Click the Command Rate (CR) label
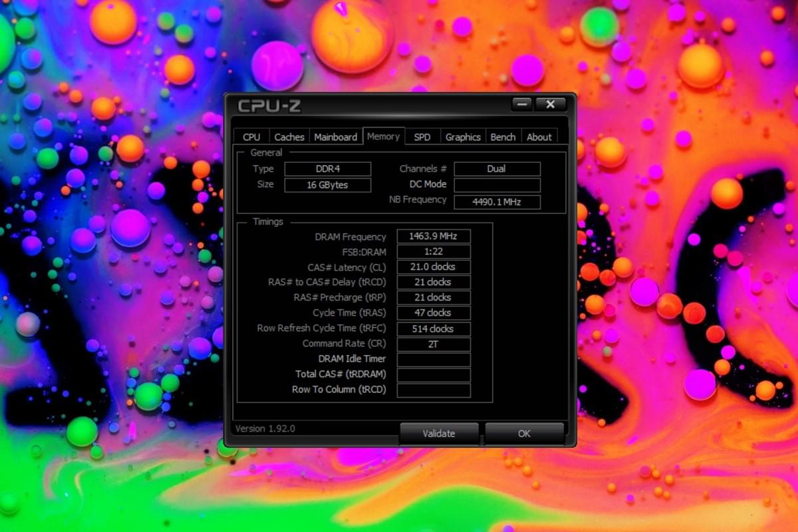 343,344
